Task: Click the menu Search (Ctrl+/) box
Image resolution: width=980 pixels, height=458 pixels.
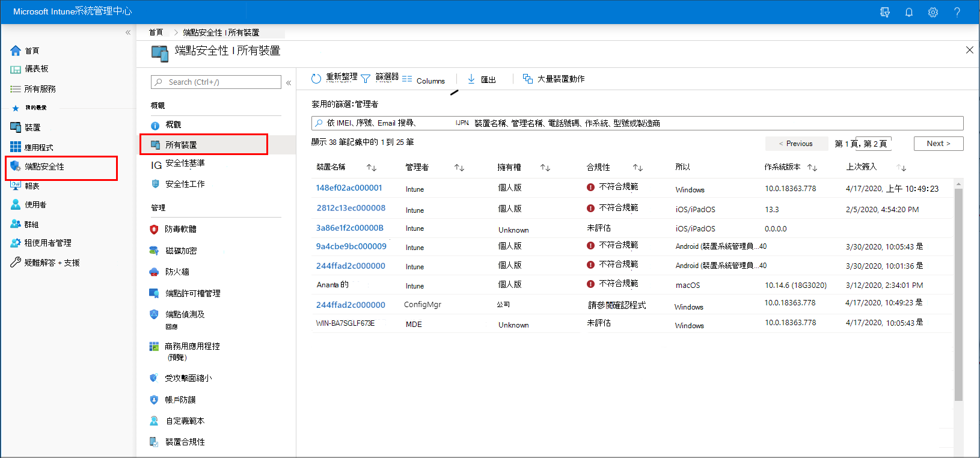Action: click(x=216, y=82)
